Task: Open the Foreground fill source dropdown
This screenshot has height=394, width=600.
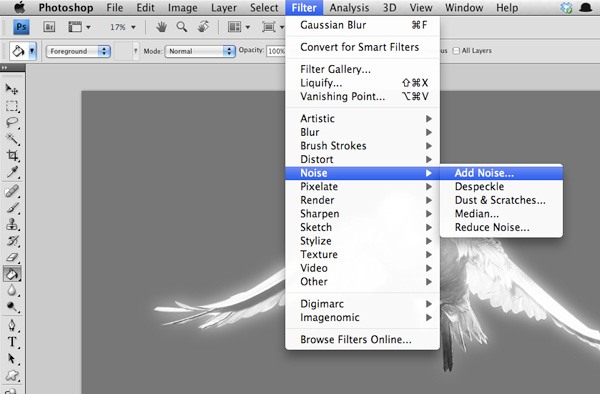Action: point(78,51)
